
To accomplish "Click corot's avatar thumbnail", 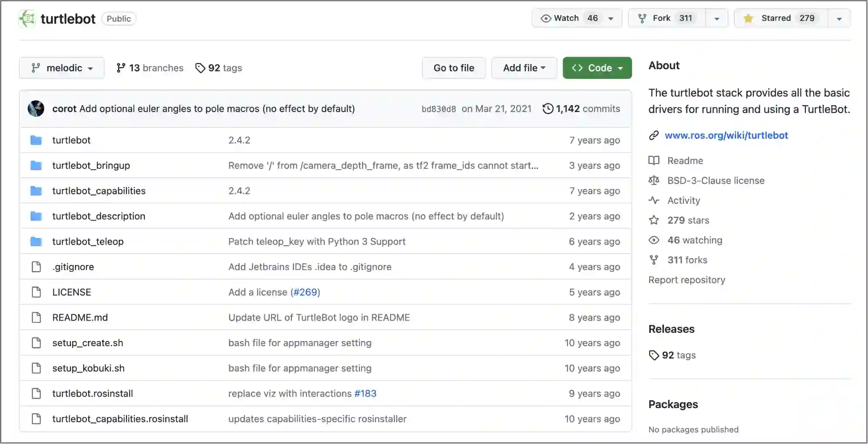I will [x=36, y=109].
